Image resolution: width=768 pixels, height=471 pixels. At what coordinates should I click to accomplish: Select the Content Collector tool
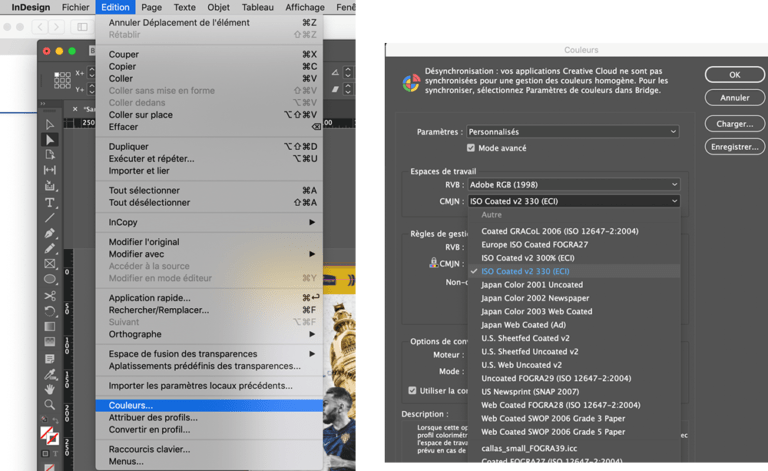(x=49, y=186)
